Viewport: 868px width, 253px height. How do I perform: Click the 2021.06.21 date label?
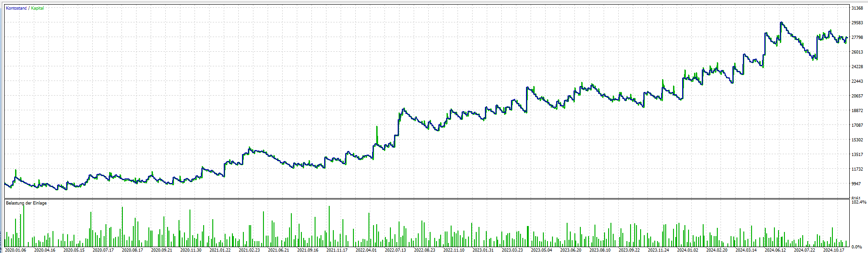279,250
